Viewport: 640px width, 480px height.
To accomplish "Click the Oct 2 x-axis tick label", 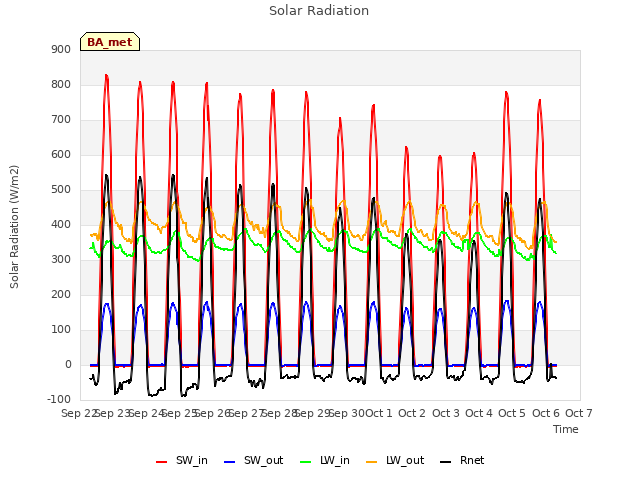I will pos(412,413).
